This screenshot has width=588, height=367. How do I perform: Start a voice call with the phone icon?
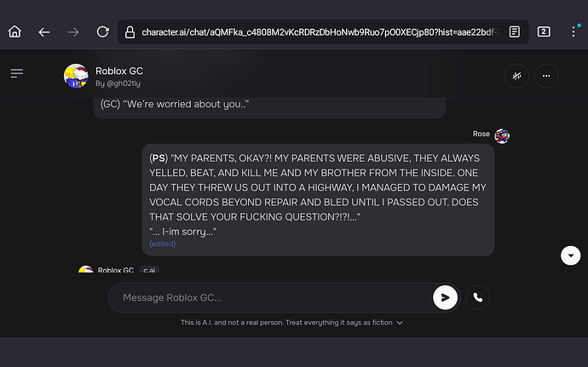(x=477, y=298)
